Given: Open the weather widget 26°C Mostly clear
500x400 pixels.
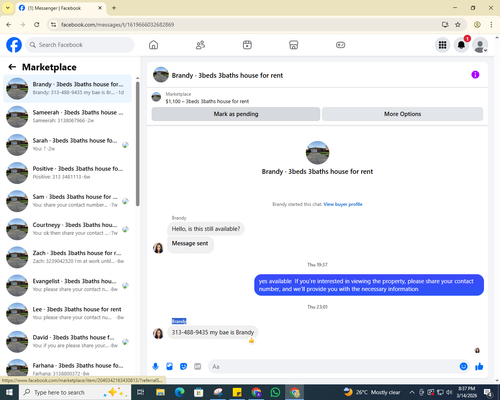Looking at the screenshot, I should pyautogui.click(x=372, y=392).
